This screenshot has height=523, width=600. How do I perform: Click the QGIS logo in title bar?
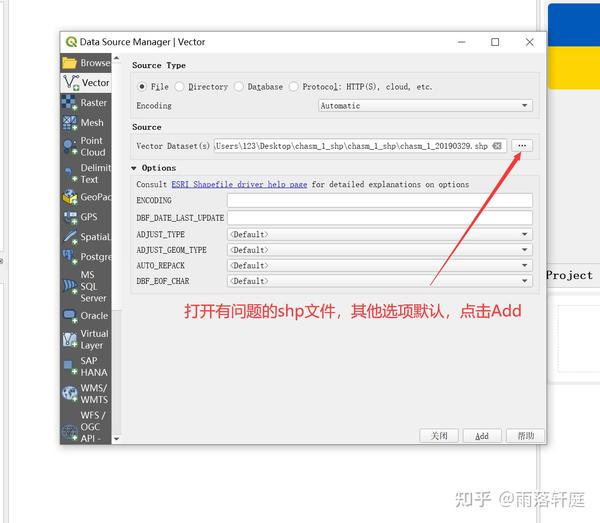[71, 42]
